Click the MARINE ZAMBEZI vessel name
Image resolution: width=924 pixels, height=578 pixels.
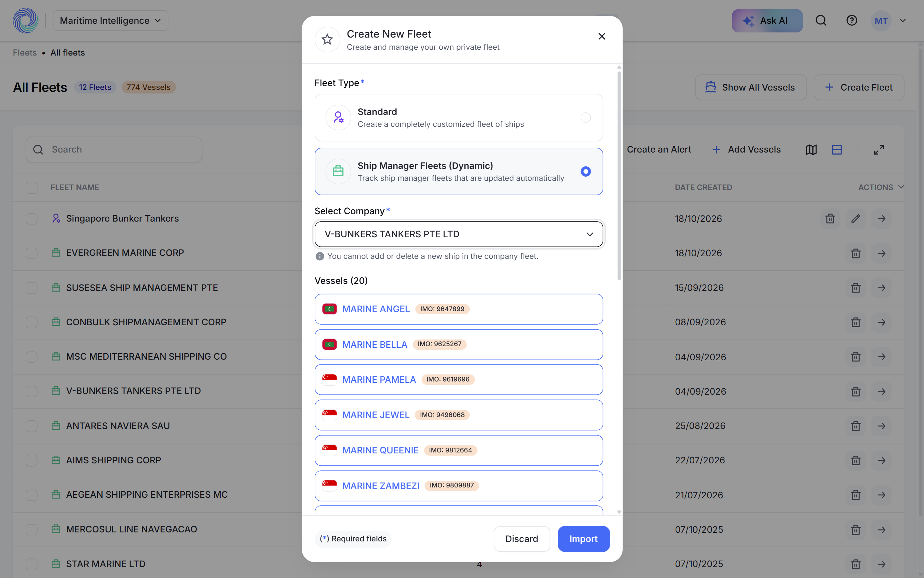pos(380,486)
